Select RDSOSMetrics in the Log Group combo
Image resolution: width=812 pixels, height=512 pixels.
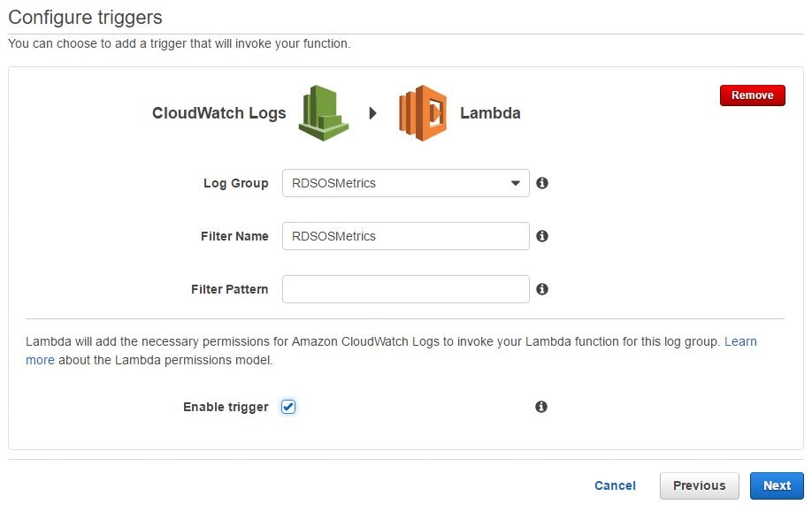tap(405, 183)
